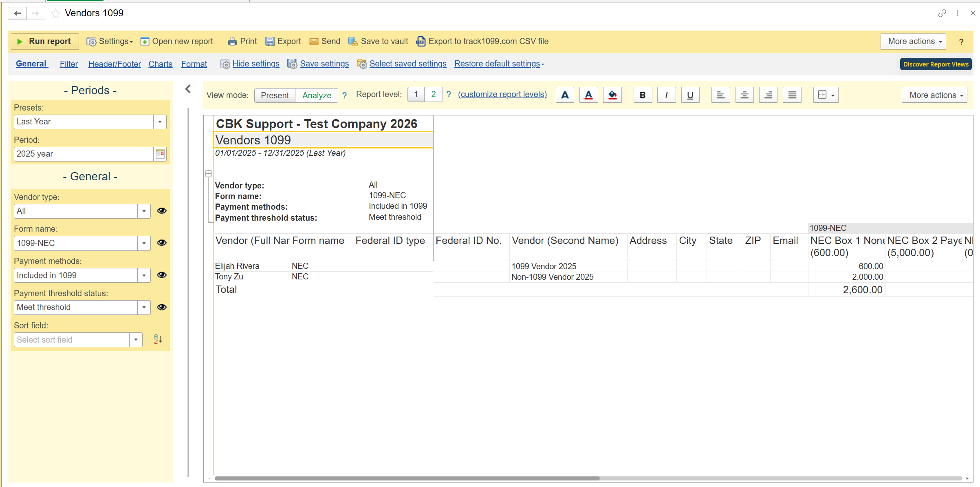The height and width of the screenshot is (487, 980).
Task: Click the Print icon in the toolbar
Action: (x=232, y=42)
